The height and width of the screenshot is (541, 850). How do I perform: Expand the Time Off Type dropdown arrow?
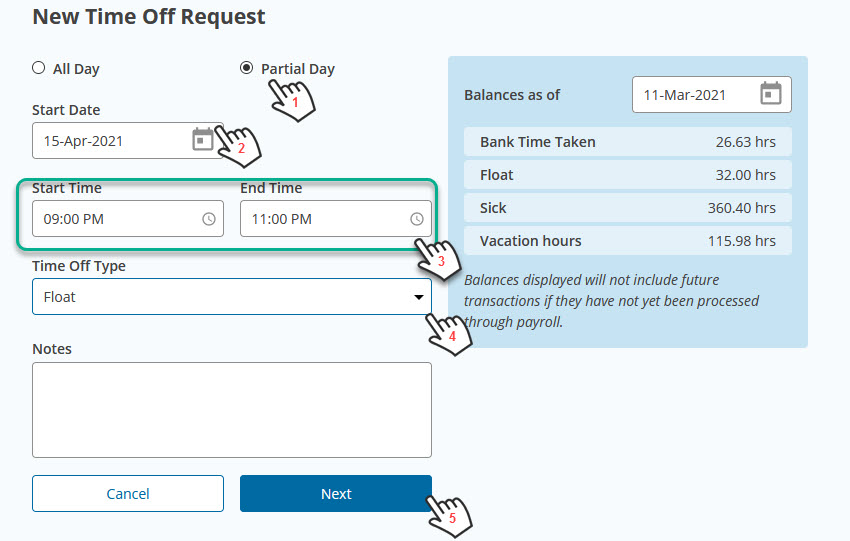coord(418,297)
